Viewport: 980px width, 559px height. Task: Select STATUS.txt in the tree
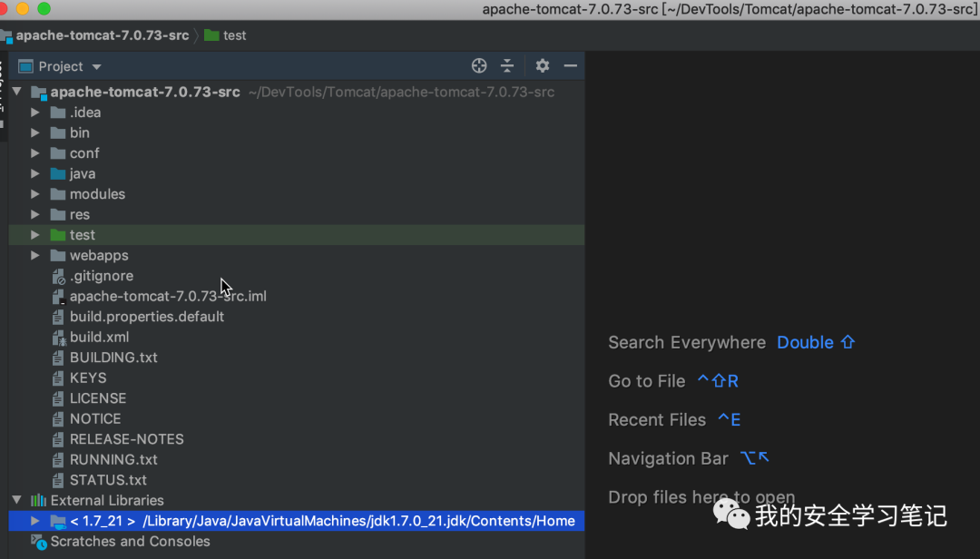click(x=108, y=480)
